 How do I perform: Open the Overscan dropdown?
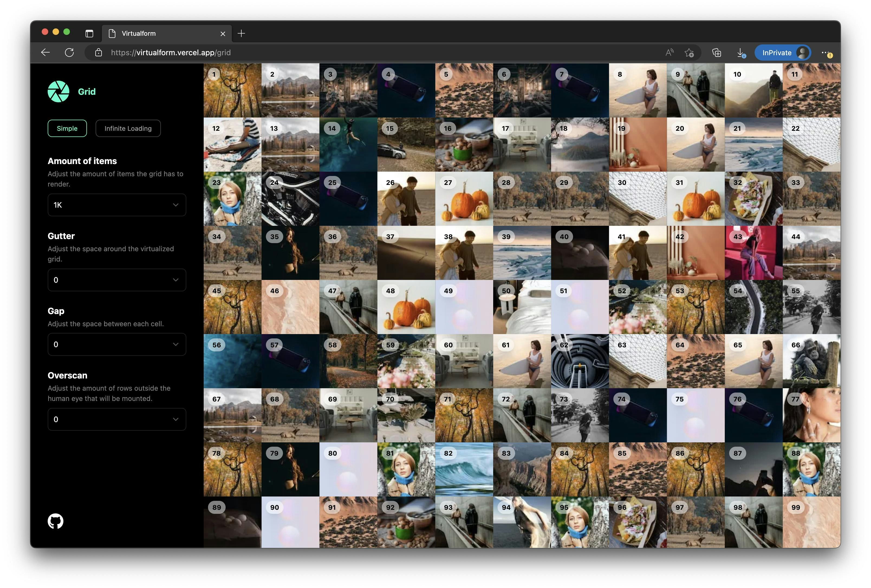click(116, 419)
